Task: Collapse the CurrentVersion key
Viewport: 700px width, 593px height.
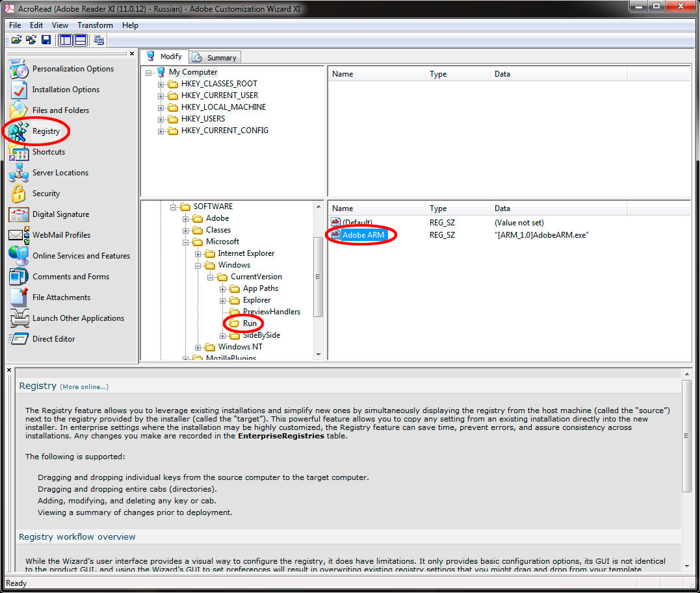Action: point(211,277)
